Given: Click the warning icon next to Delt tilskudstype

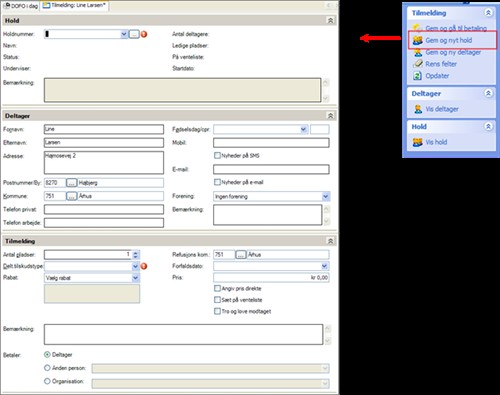Looking at the screenshot, I should [x=144, y=266].
